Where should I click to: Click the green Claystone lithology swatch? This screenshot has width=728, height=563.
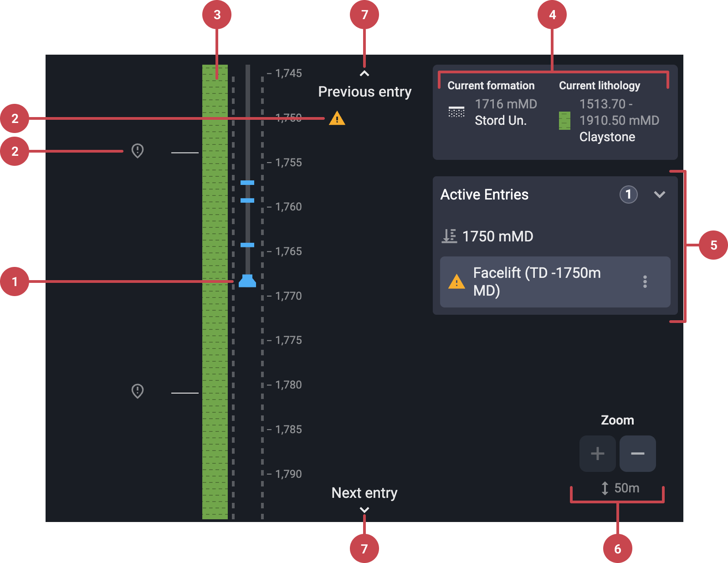point(564,121)
